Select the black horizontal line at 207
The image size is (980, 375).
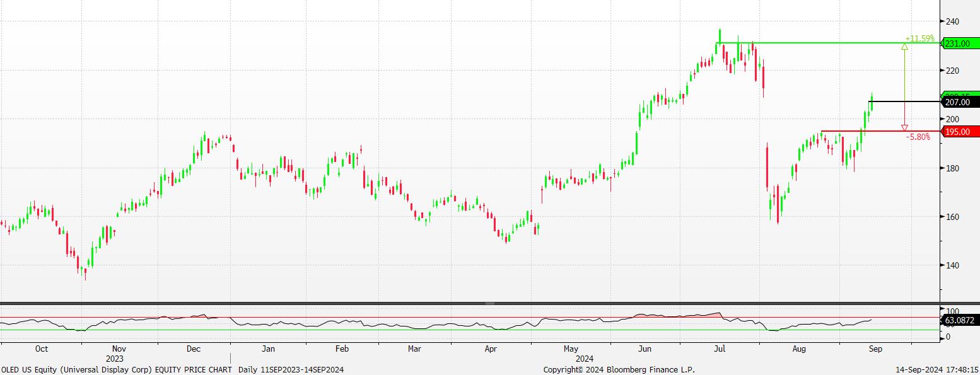(895, 101)
